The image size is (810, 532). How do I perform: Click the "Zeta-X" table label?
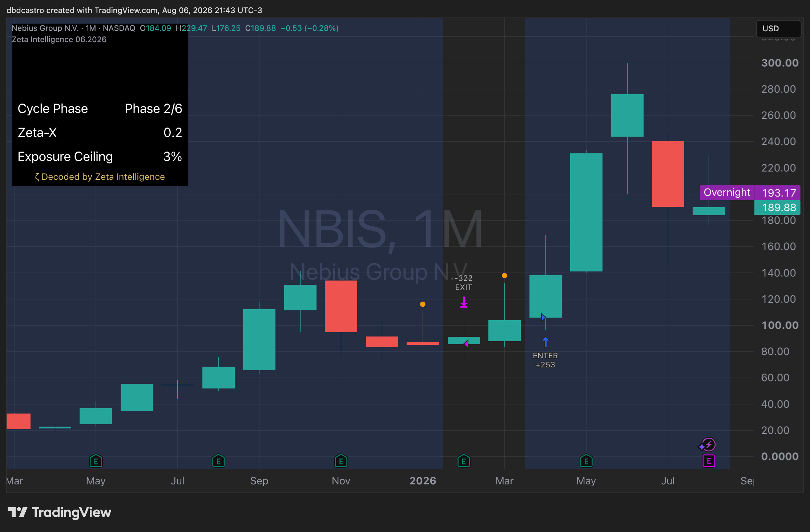coord(37,133)
